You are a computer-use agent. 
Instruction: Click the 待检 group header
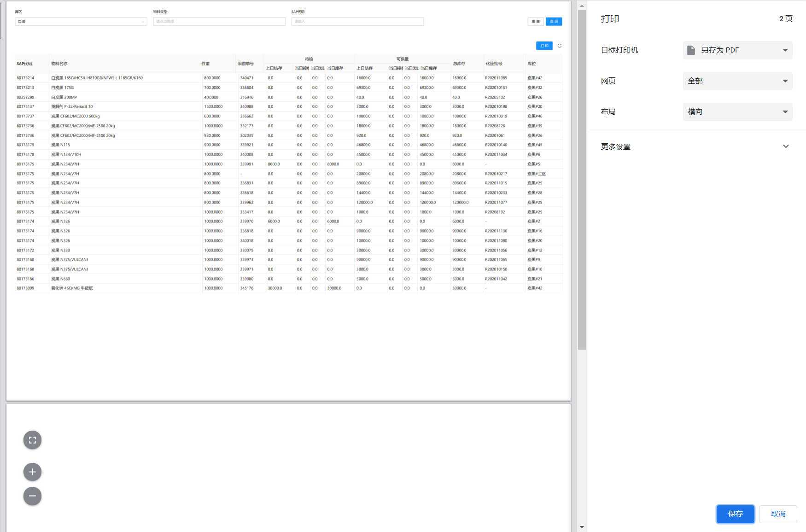pos(309,59)
